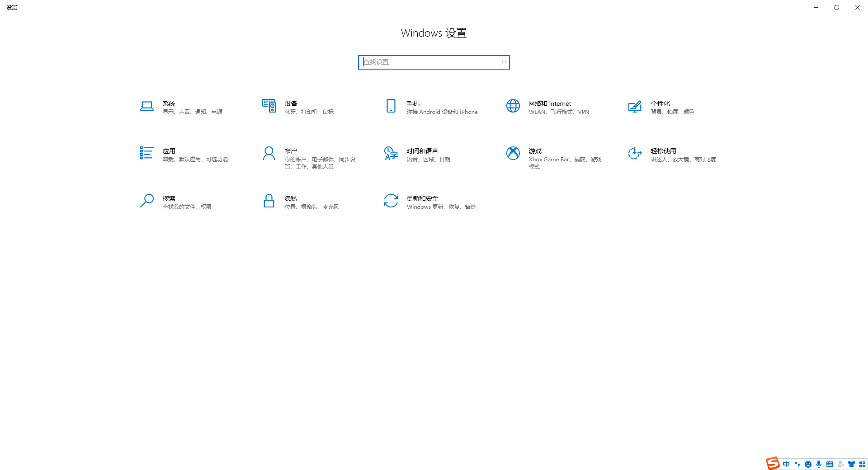Click the magnifier icon in search box
This screenshot has height=470, width=868.
pos(503,62)
